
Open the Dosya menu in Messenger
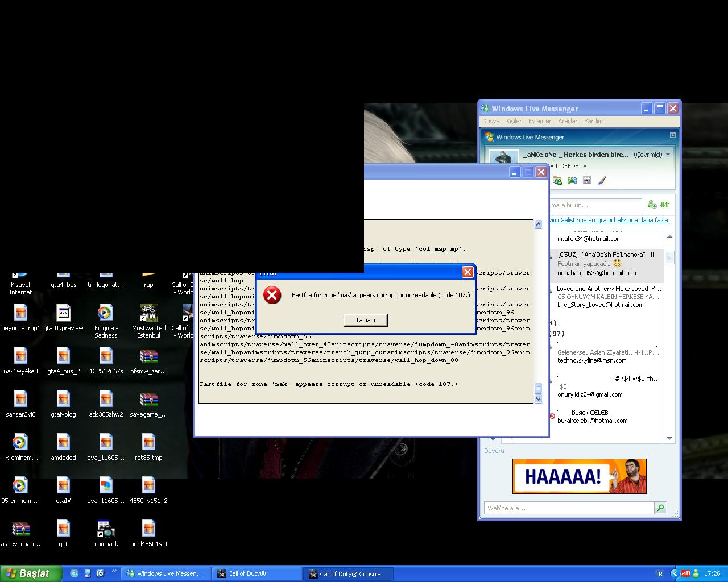point(491,121)
